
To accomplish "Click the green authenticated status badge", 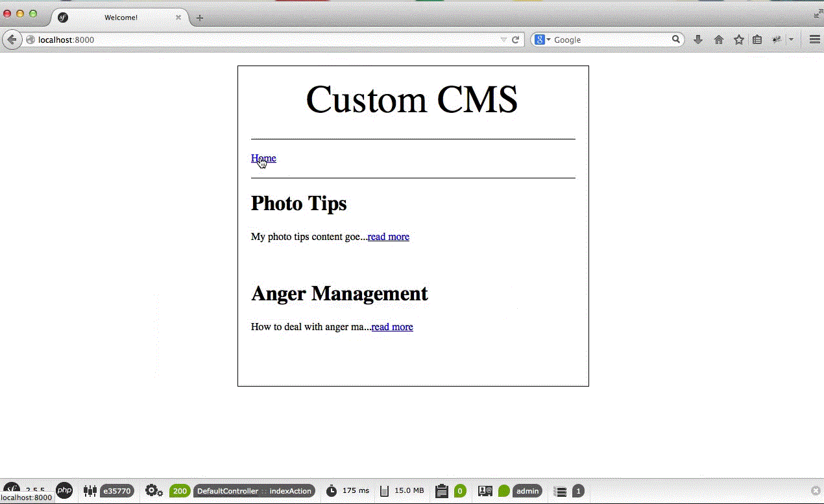I will pos(503,491).
